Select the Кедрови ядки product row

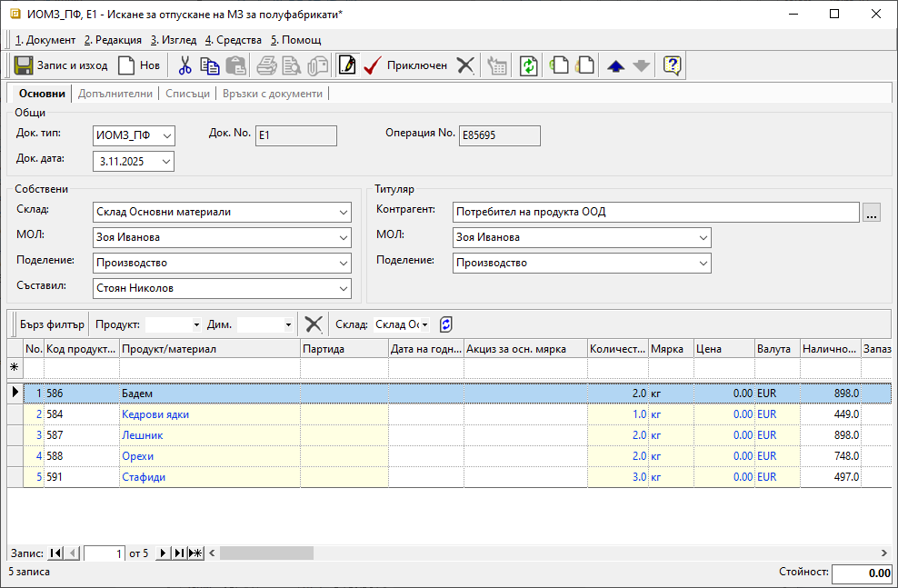[x=155, y=414]
